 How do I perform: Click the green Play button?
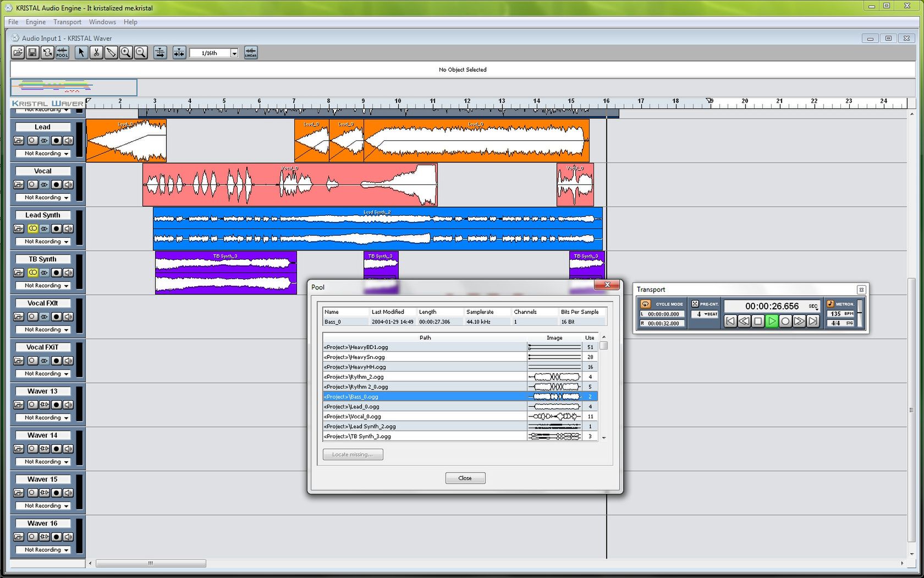pos(772,321)
